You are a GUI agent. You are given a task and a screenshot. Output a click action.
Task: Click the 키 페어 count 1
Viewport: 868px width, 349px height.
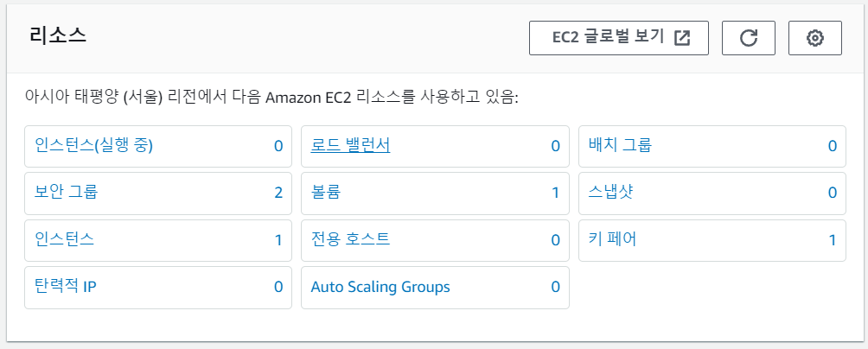point(833,240)
